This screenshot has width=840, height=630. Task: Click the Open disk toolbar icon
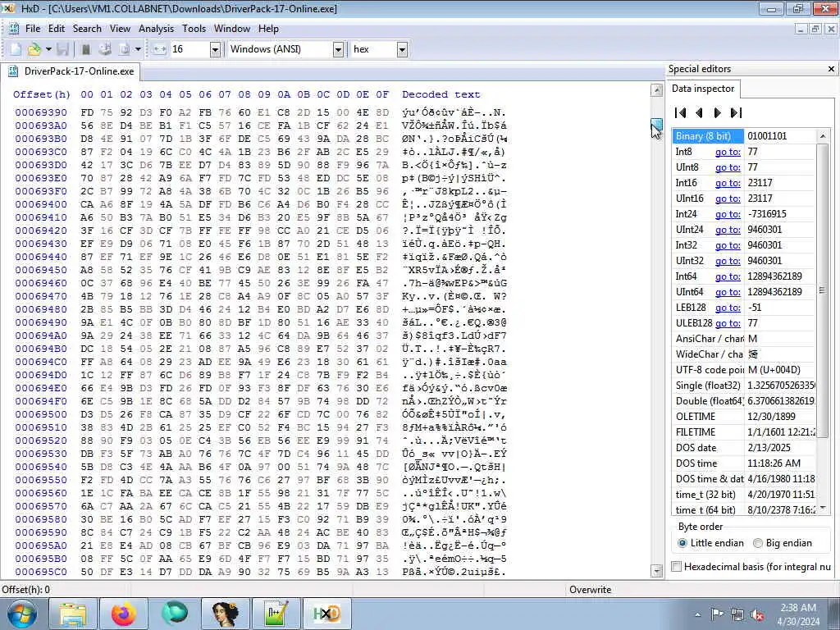(105, 49)
